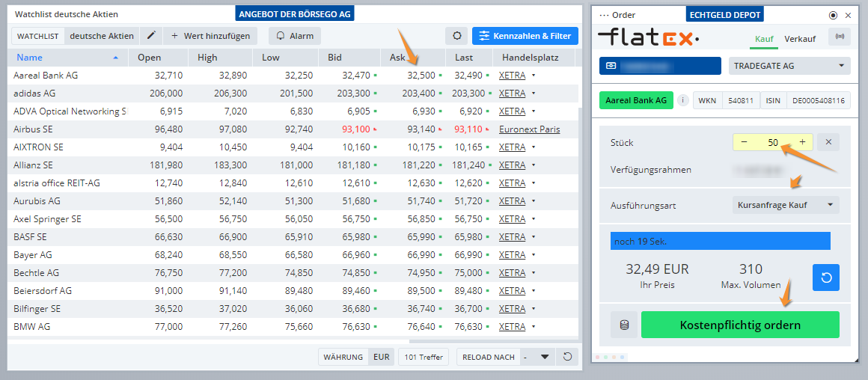The width and height of the screenshot is (868, 380).
Task: Open the Euronext Paris link for Airbus SE
Action: coord(529,129)
